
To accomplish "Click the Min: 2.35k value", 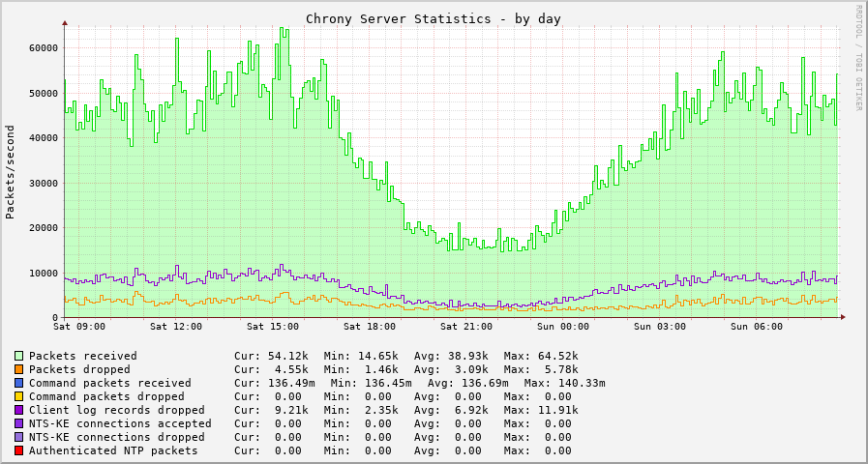I will tap(361, 411).
